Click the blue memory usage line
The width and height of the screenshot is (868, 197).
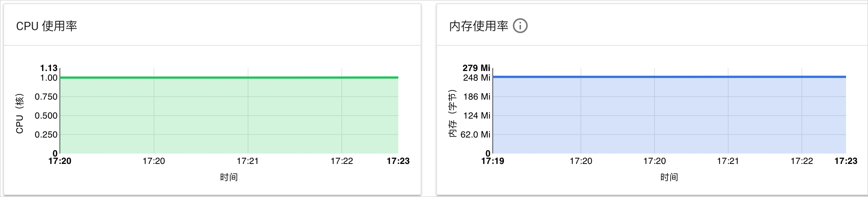pyautogui.click(x=669, y=77)
